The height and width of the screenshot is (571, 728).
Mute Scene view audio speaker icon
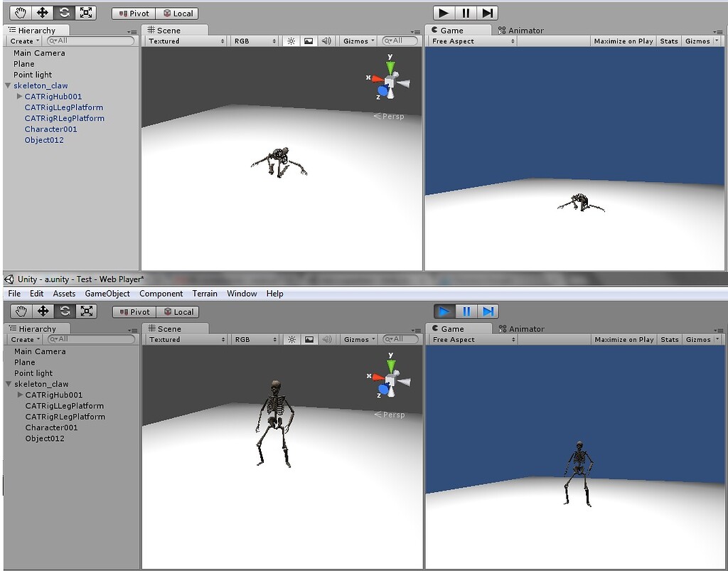325,41
